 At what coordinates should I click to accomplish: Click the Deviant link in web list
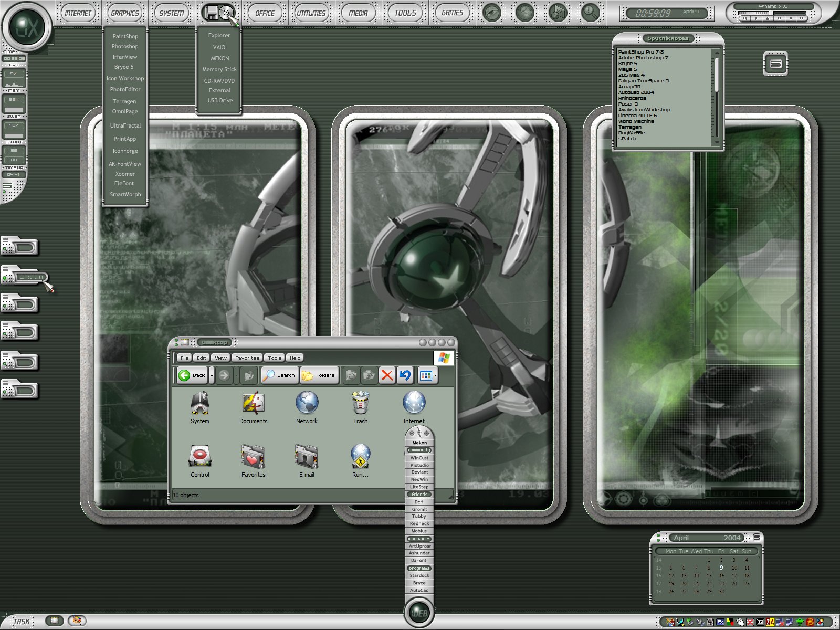[419, 472]
